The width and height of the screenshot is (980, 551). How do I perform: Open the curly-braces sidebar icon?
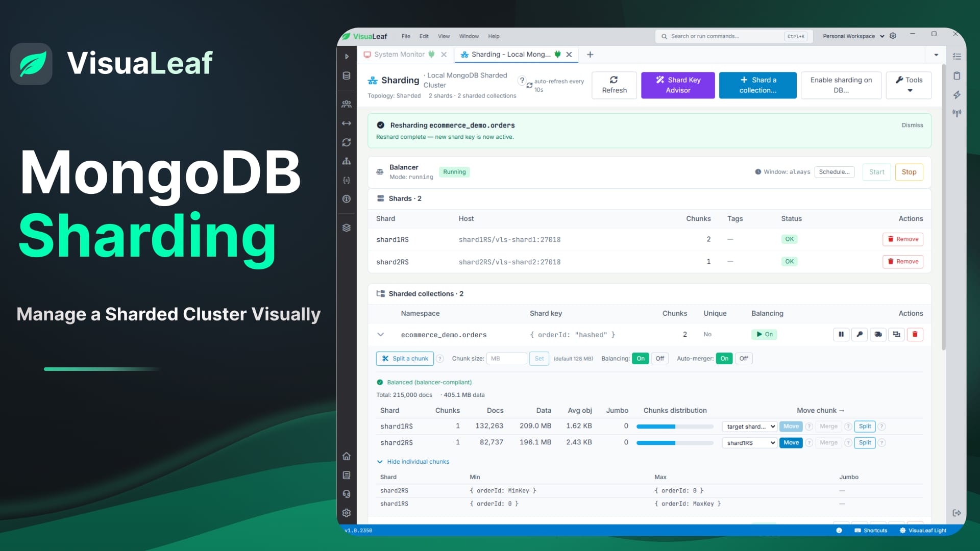[347, 180]
